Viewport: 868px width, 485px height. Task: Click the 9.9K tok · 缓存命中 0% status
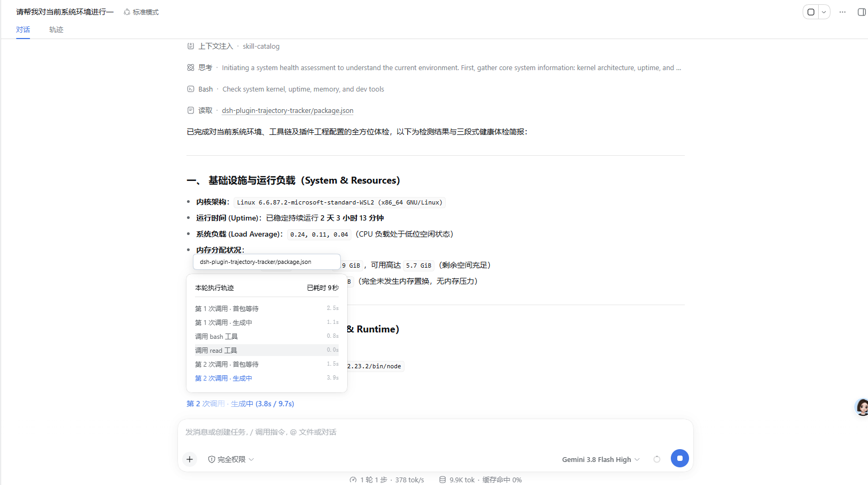481,480
